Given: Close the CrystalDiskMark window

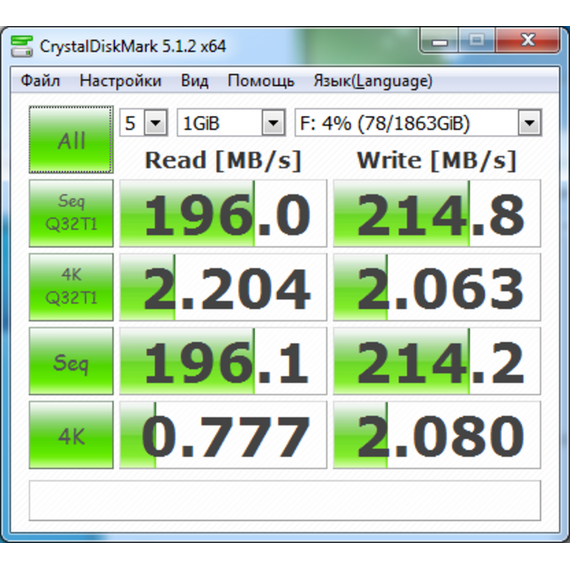Looking at the screenshot, I should [x=527, y=41].
